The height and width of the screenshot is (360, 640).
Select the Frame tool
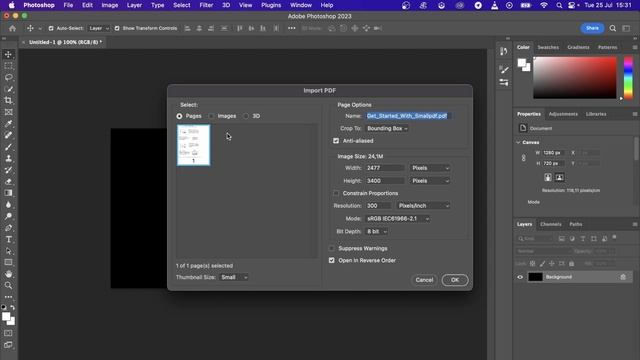pyautogui.click(x=8, y=112)
